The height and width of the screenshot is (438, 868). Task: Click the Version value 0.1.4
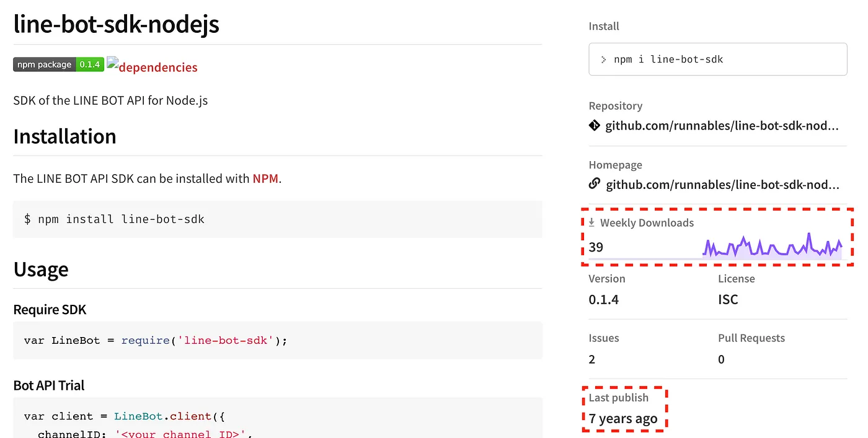[x=604, y=300]
